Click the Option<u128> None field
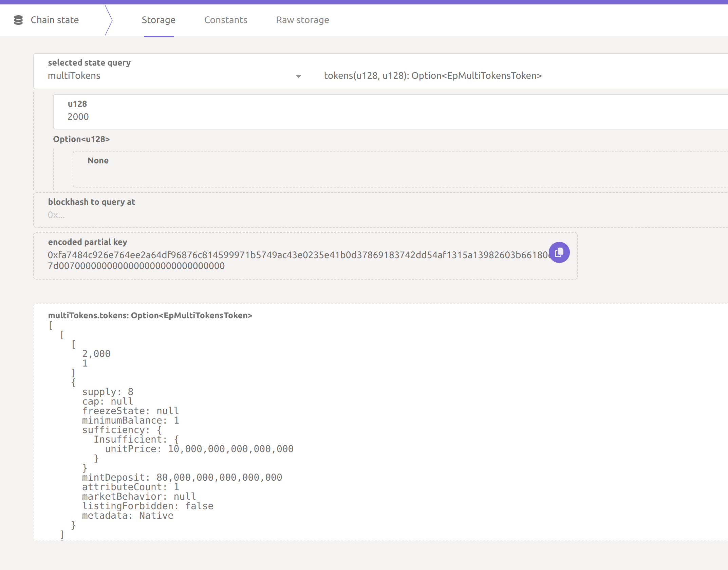This screenshot has height=570, width=728. coord(400,169)
